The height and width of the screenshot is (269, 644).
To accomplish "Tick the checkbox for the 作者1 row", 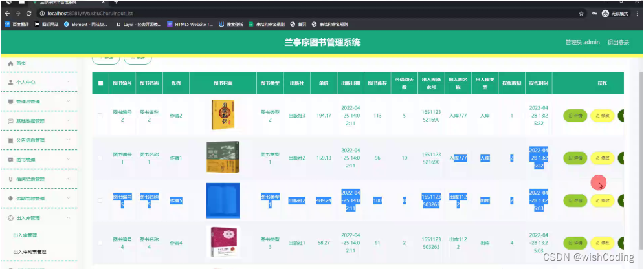I will click(x=100, y=158).
